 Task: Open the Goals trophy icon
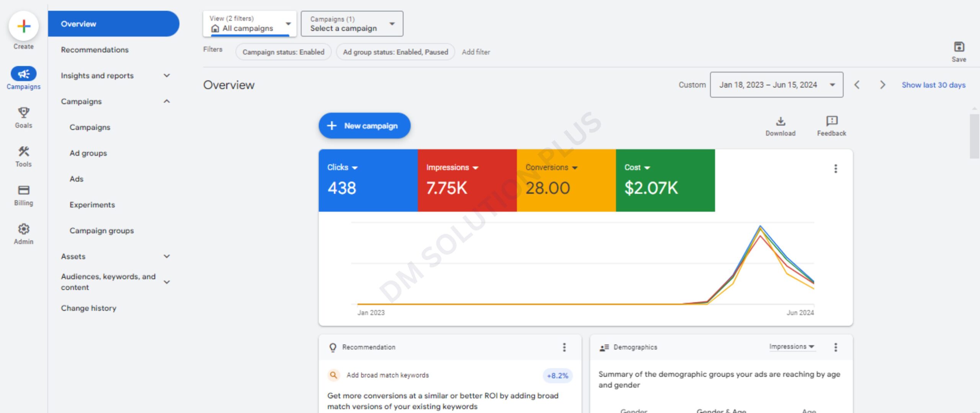(24, 112)
